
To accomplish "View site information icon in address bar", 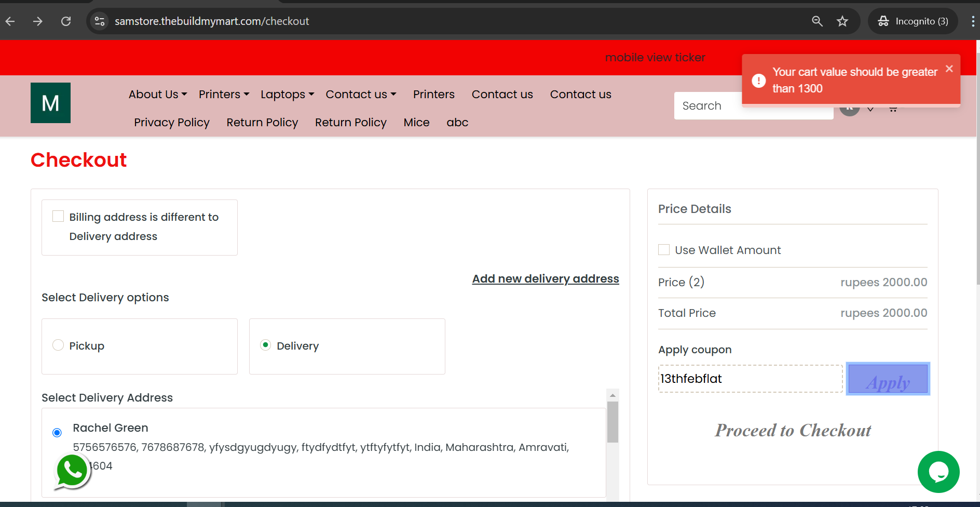I will point(99,21).
